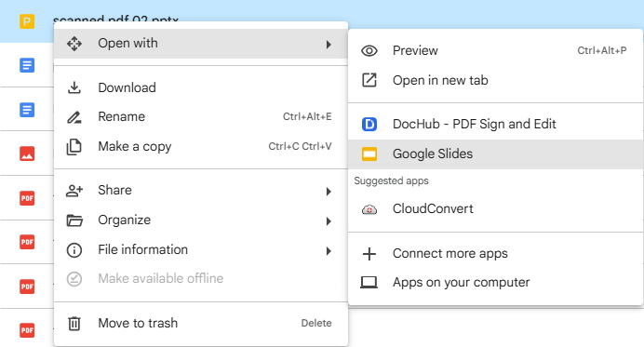Screen dimensions: 644x347
Task: Click the Ctrl+C Ctrl+V shortcut text
Action: [300, 146]
